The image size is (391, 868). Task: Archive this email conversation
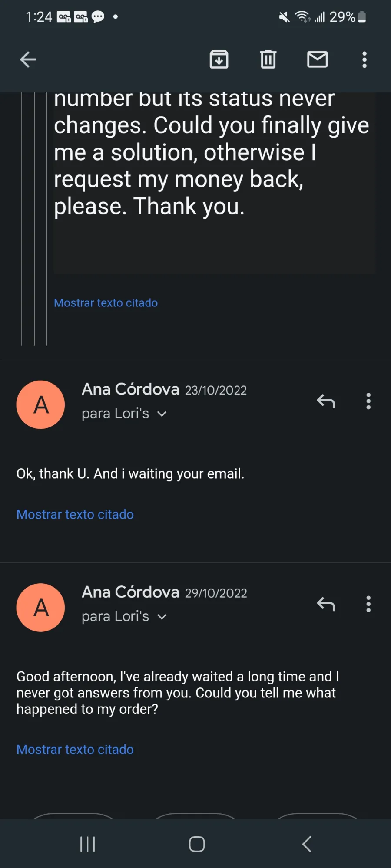(x=219, y=59)
